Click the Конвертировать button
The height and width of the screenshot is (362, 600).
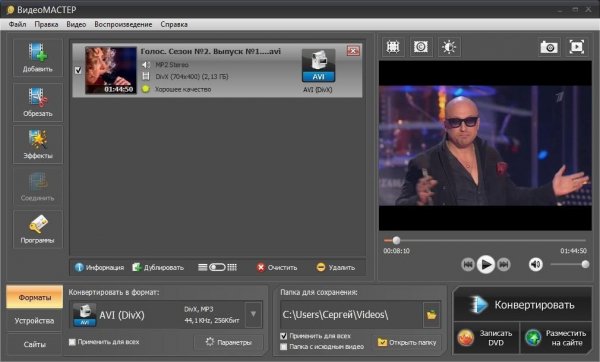click(x=523, y=305)
